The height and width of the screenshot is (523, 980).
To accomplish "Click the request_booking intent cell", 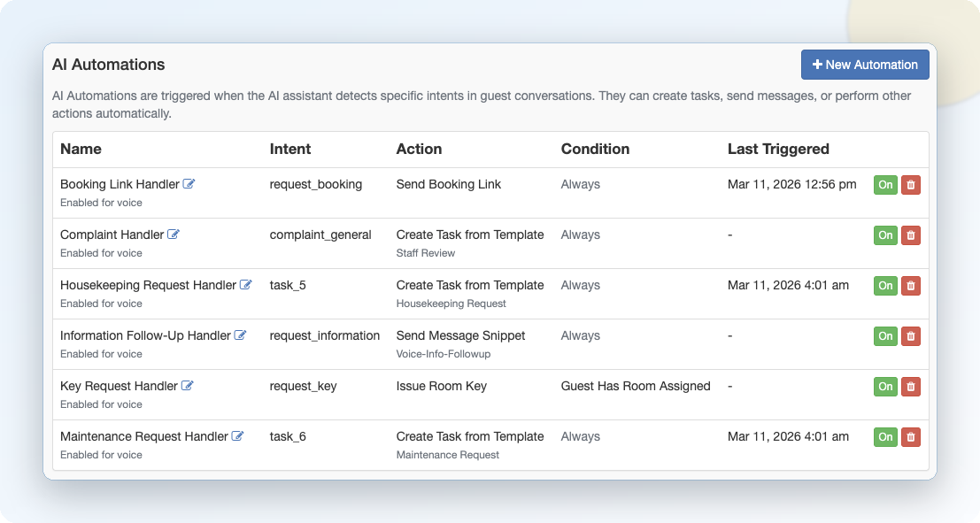I will [316, 184].
